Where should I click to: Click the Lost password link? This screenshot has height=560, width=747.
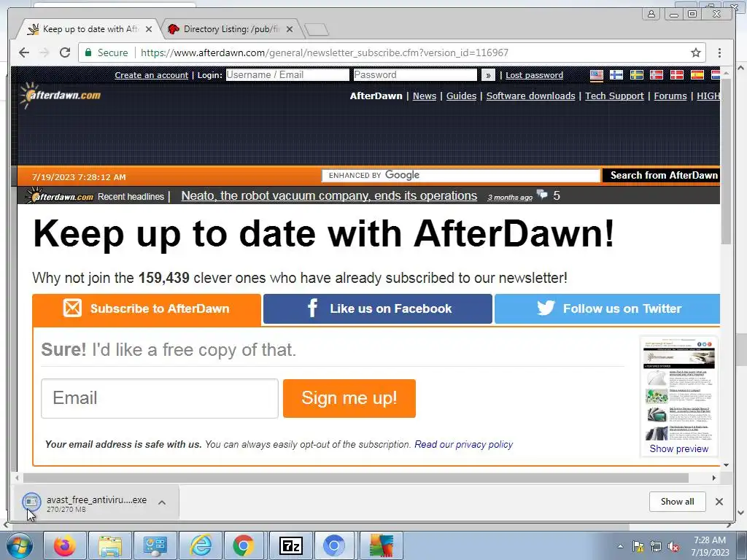click(534, 75)
